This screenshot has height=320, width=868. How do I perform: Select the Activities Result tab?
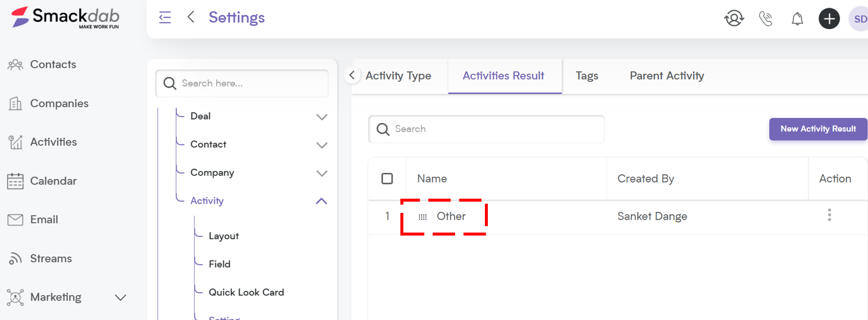click(x=503, y=76)
